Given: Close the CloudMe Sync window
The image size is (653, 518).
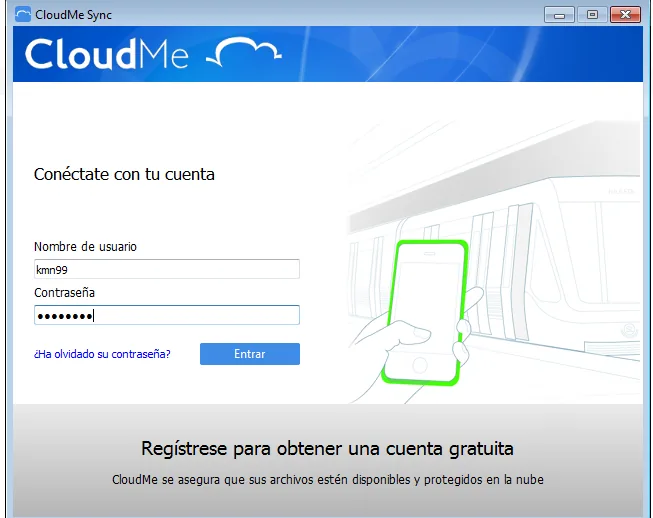Looking at the screenshot, I should (x=625, y=15).
